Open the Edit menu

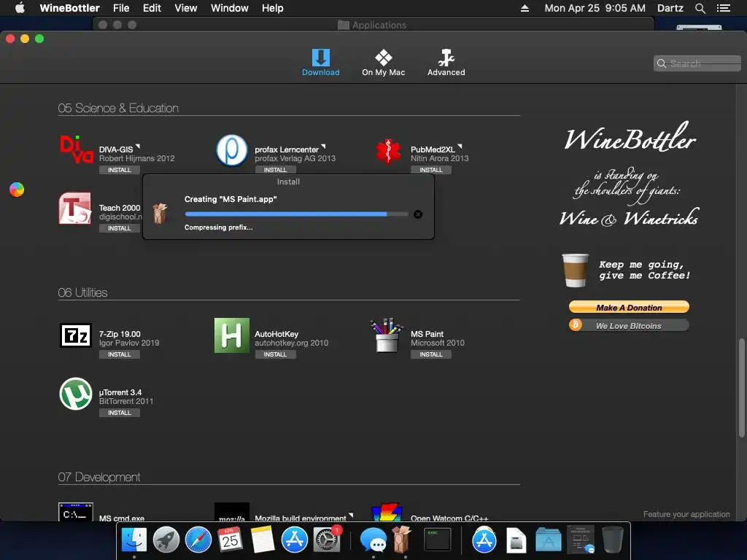[x=152, y=8]
